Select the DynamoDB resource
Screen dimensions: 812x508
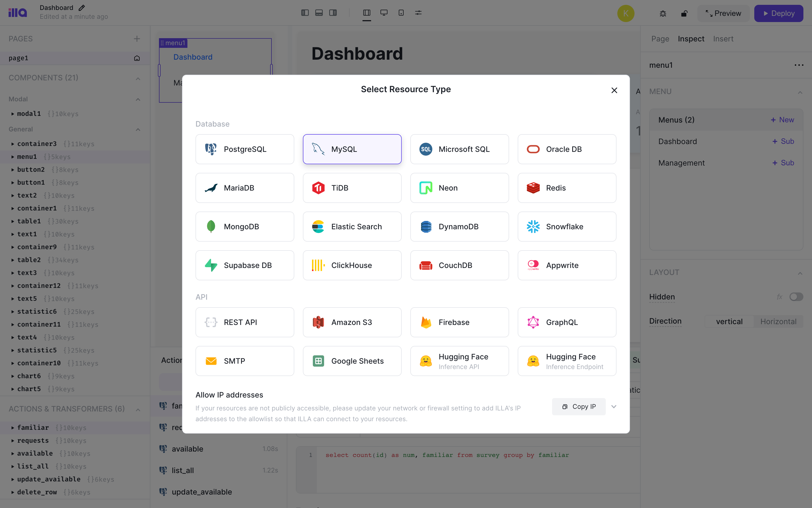(x=459, y=226)
